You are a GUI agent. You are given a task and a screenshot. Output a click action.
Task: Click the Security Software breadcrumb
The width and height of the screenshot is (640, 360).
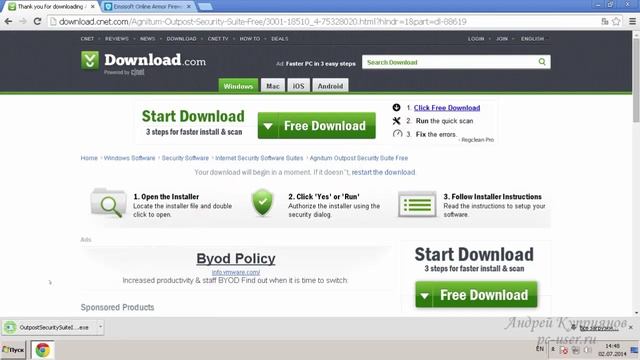(x=185, y=158)
